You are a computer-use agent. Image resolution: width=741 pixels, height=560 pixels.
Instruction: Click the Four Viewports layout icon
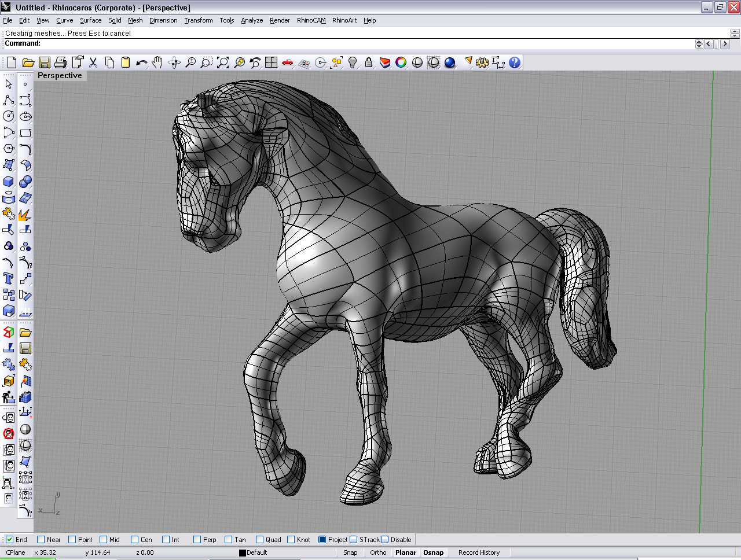coord(271,62)
